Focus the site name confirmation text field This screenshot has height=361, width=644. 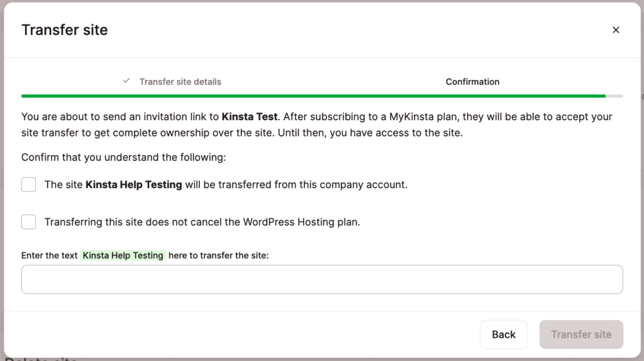point(322,279)
